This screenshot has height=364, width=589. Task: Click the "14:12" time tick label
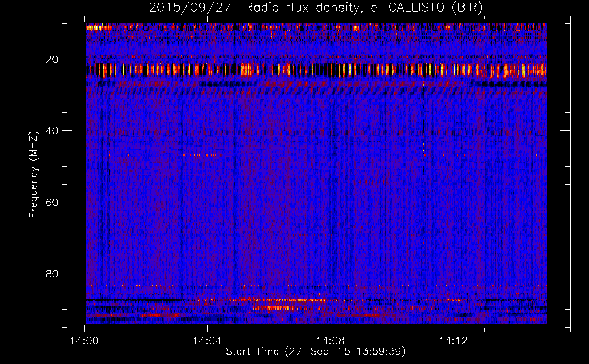pyautogui.click(x=453, y=341)
